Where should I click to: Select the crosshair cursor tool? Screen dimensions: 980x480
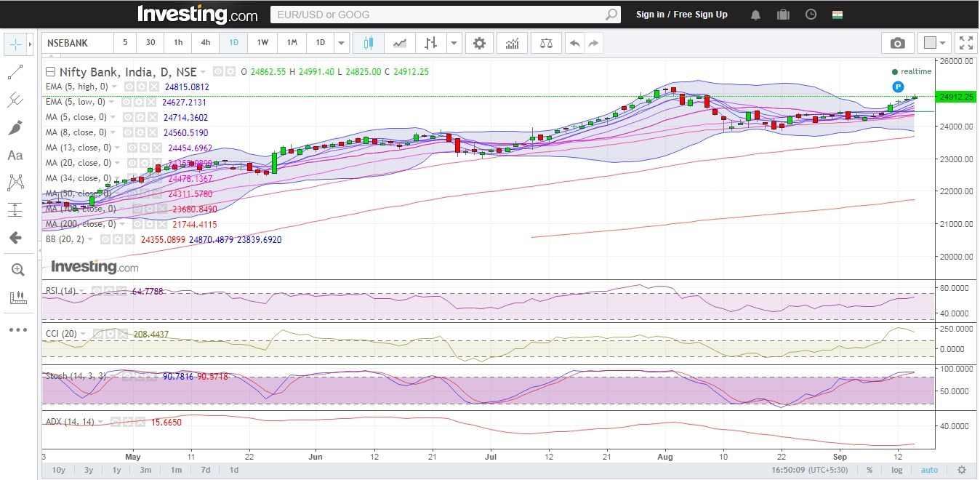[15, 44]
